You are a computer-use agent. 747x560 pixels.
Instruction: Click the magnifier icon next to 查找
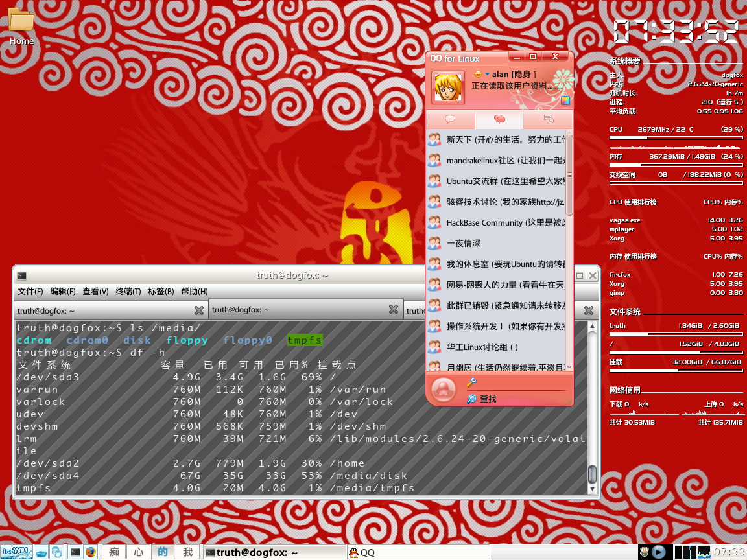pyautogui.click(x=471, y=399)
